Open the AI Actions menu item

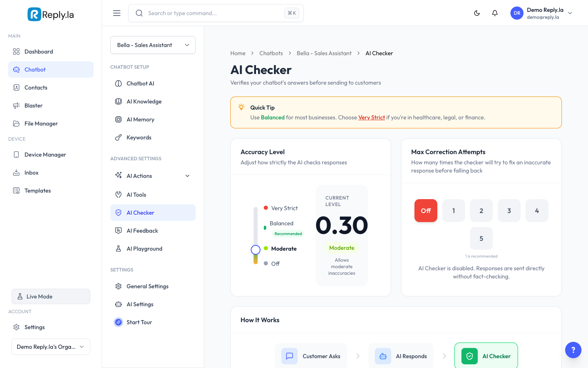coord(153,176)
